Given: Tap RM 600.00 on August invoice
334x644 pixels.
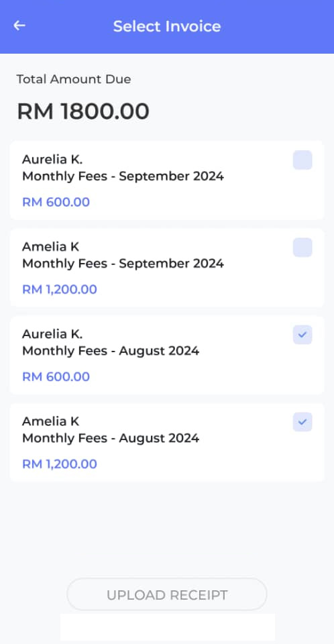Looking at the screenshot, I should point(56,376).
